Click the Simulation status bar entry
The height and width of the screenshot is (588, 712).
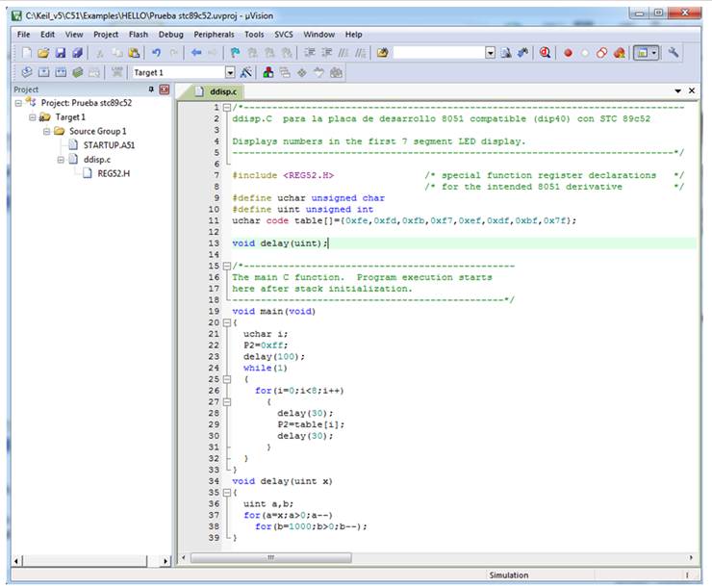(509, 575)
